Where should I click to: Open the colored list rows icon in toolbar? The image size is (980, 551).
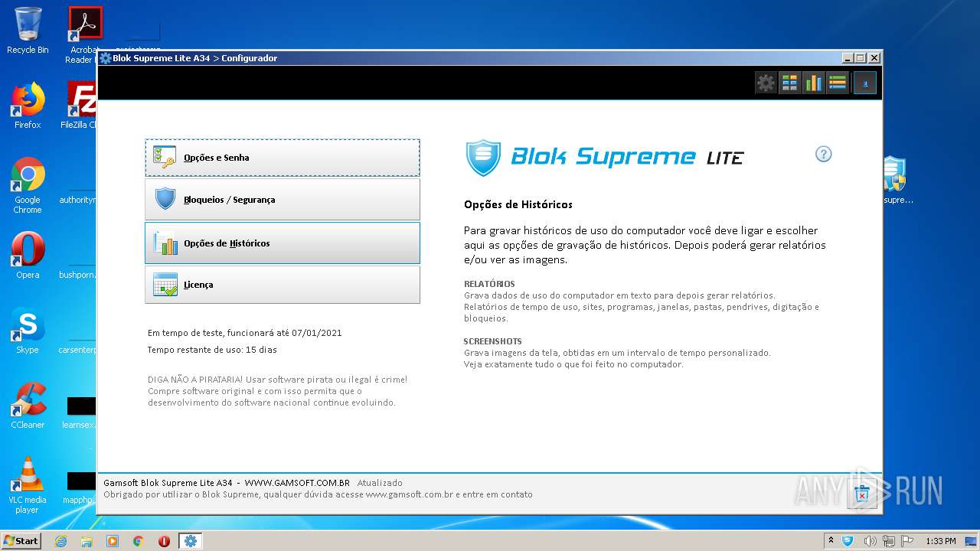coord(837,83)
